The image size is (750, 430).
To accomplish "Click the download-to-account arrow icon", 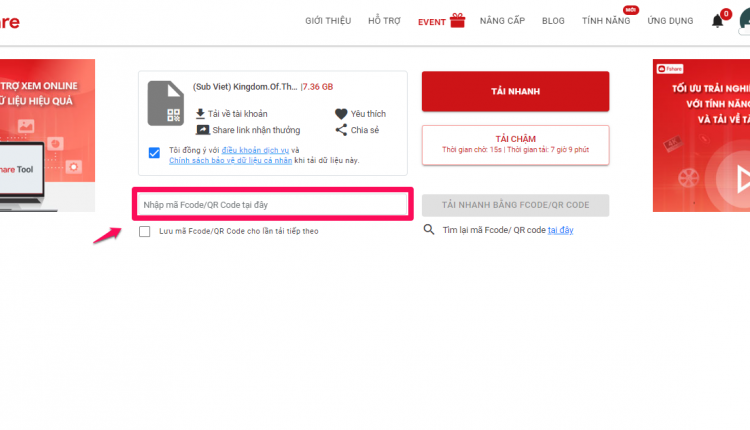I will tap(200, 114).
